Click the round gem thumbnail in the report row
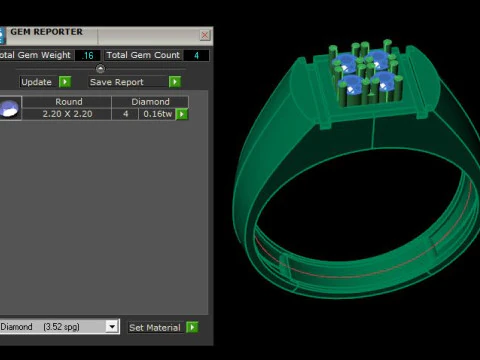Screen dimensions: 480x360 10,108
